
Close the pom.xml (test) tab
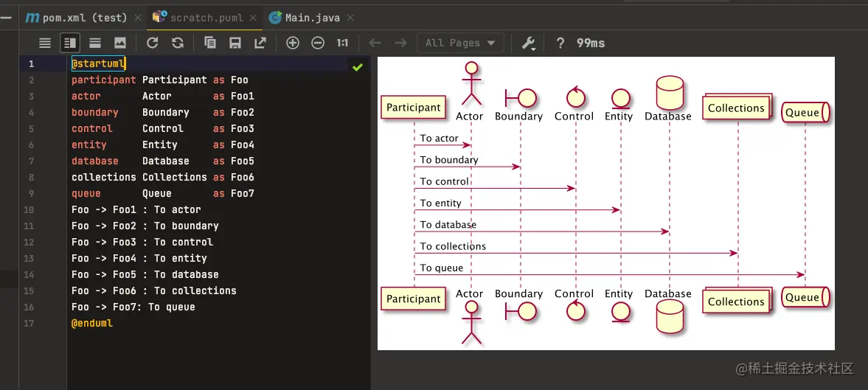click(x=138, y=18)
